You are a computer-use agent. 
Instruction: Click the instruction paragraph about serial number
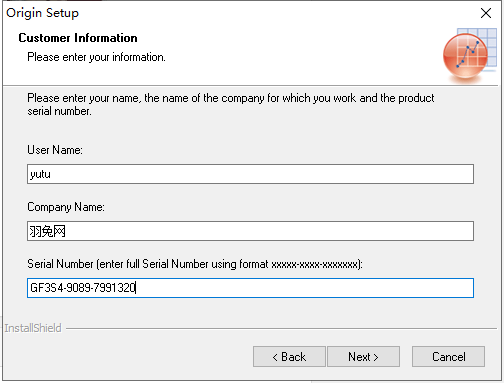click(231, 104)
